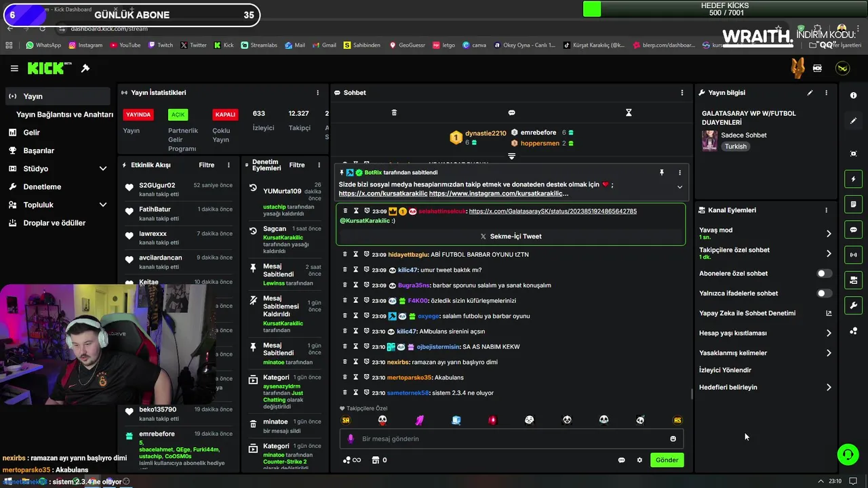Click the wrench icon in right sidebar
Image resolution: width=868 pixels, height=488 pixels.
click(853, 306)
